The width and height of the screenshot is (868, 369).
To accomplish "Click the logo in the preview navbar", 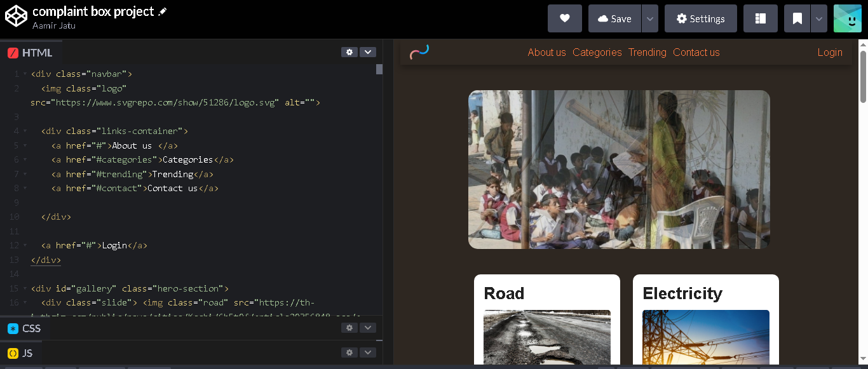I will [419, 51].
